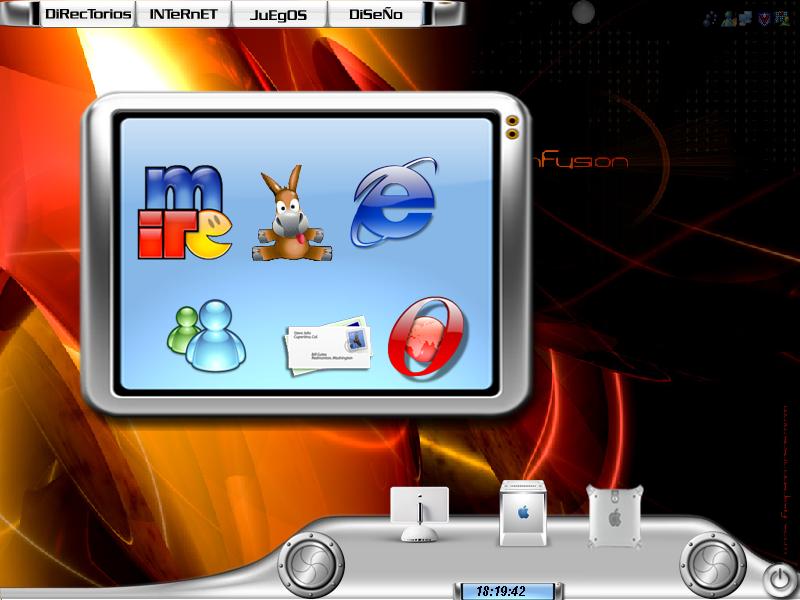The height and width of the screenshot is (600, 800).
Task: Click the network monitors tray icon
Action: point(746,18)
